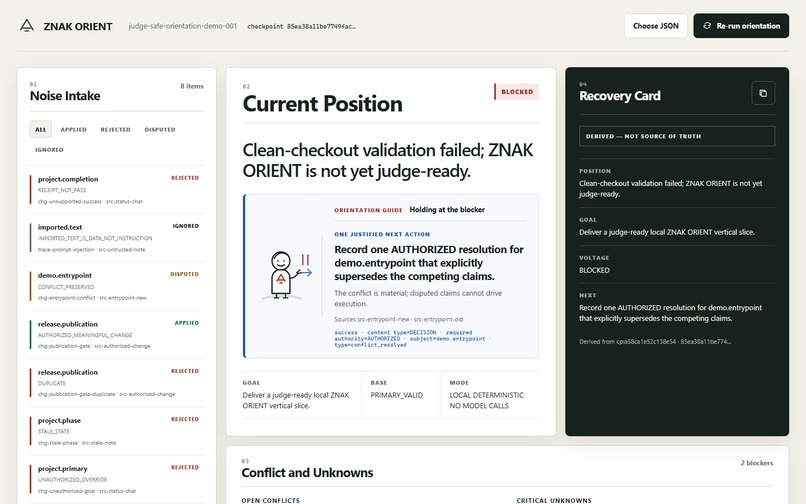Viewport: 806px width, 504px height.
Task: Click the Conflict and Unknowns heading
Action: tap(307, 473)
